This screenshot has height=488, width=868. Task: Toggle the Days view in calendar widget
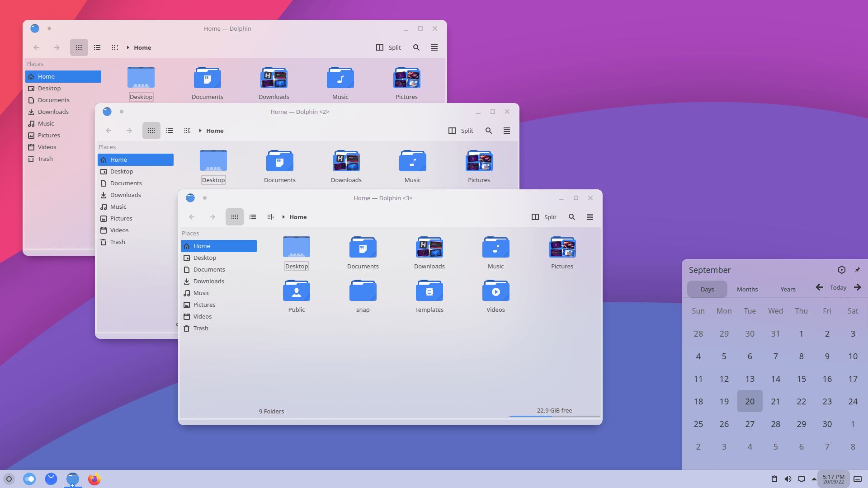tap(708, 289)
